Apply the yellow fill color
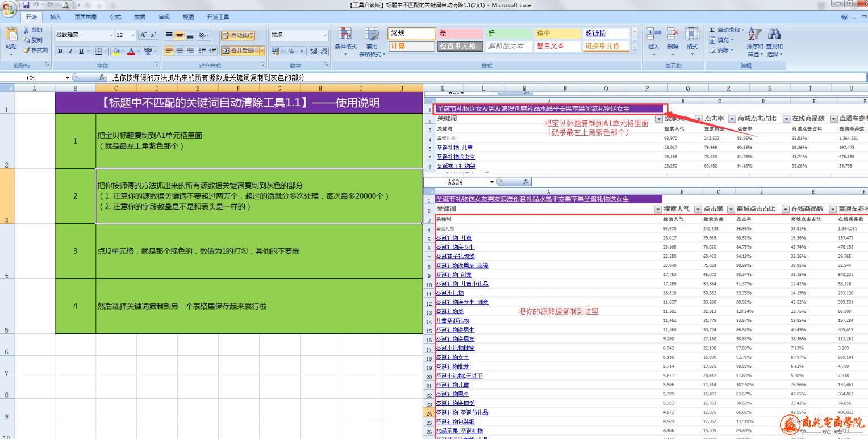Viewport: 868px width, 439px height. (x=115, y=51)
